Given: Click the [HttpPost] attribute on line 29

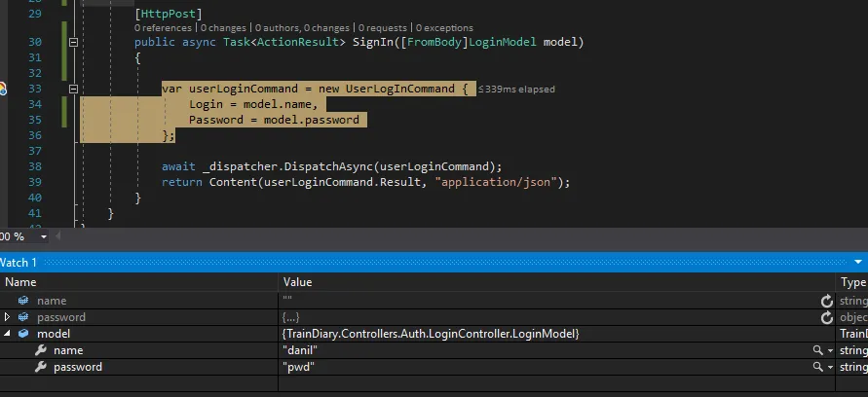Looking at the screenshot, I should tap(169, 14).
